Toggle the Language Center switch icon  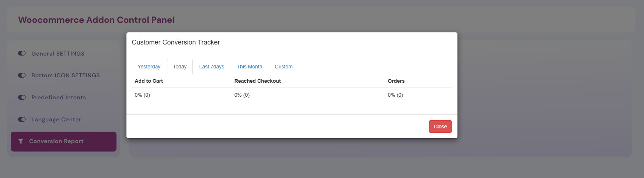(22, 120)
